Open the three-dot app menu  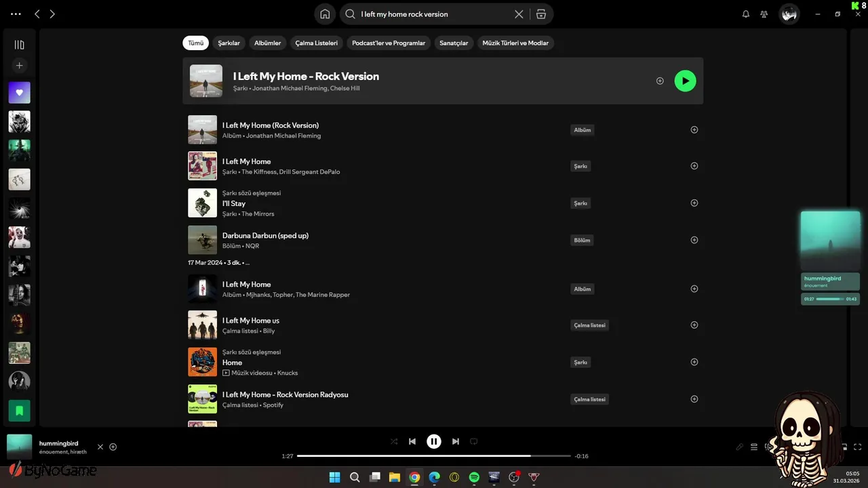(x=16, y=14)
